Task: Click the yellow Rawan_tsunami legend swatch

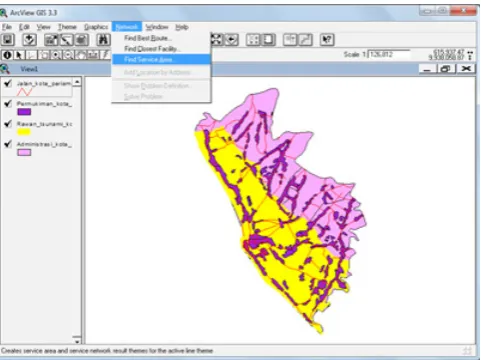Action: (x=24, y=132)
